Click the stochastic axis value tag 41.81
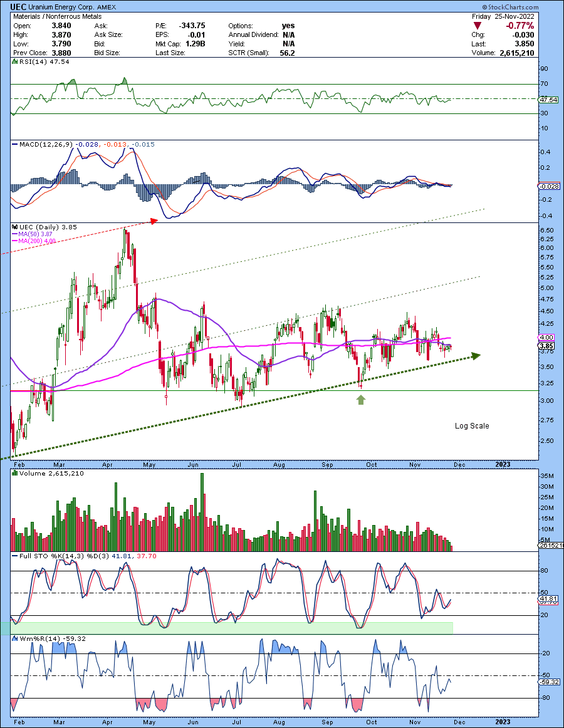This screenshot has height=728, width=564. tap(549, 600)
